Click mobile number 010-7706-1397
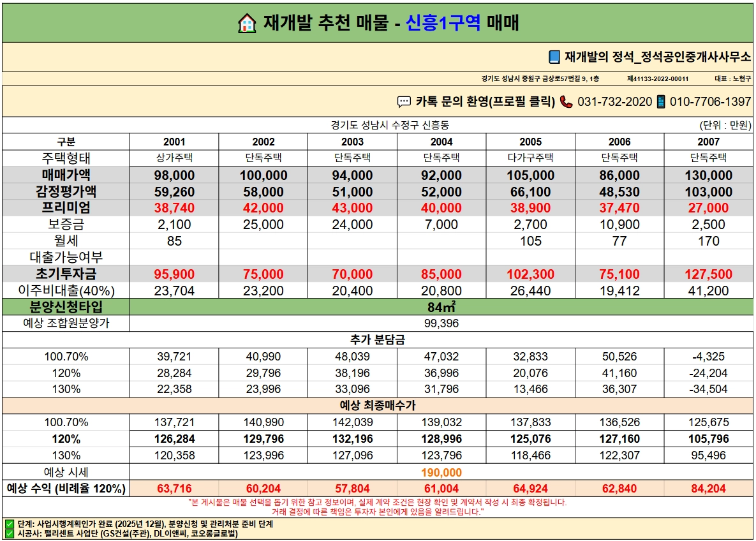This screenshot has height=541, width=756. pos(710,101)
